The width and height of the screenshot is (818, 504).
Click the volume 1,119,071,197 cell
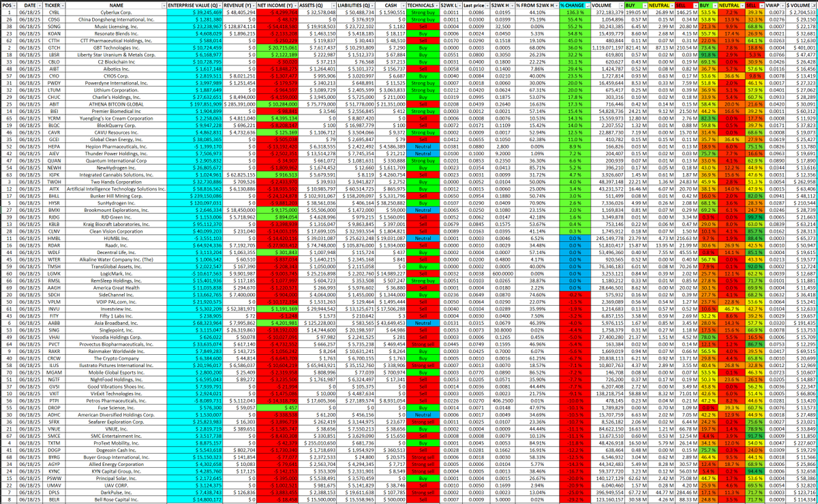pyautogui.click(x=609, y=46)
